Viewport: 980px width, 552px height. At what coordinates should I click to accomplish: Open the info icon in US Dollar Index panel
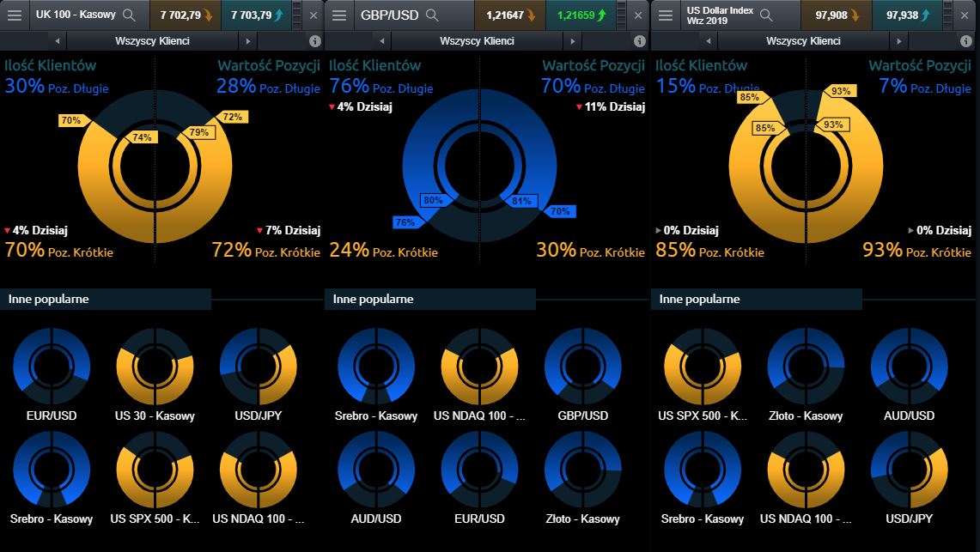point(965,40)
